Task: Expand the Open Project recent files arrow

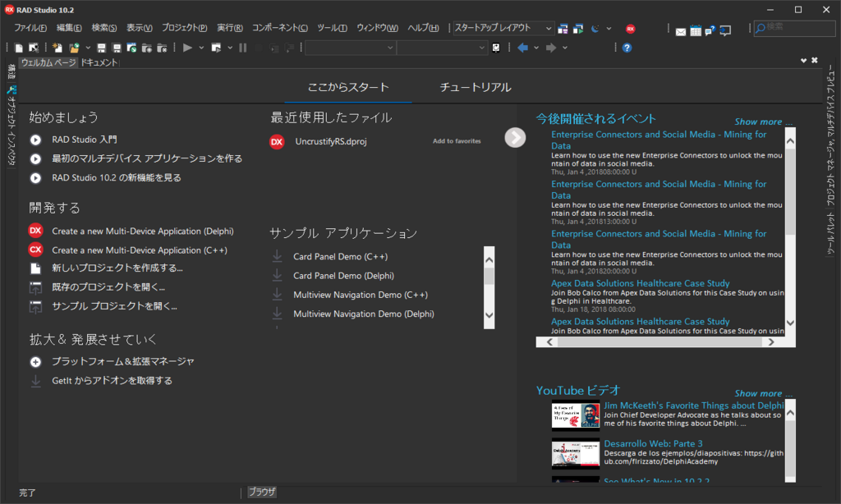Action: pos(88,48)
